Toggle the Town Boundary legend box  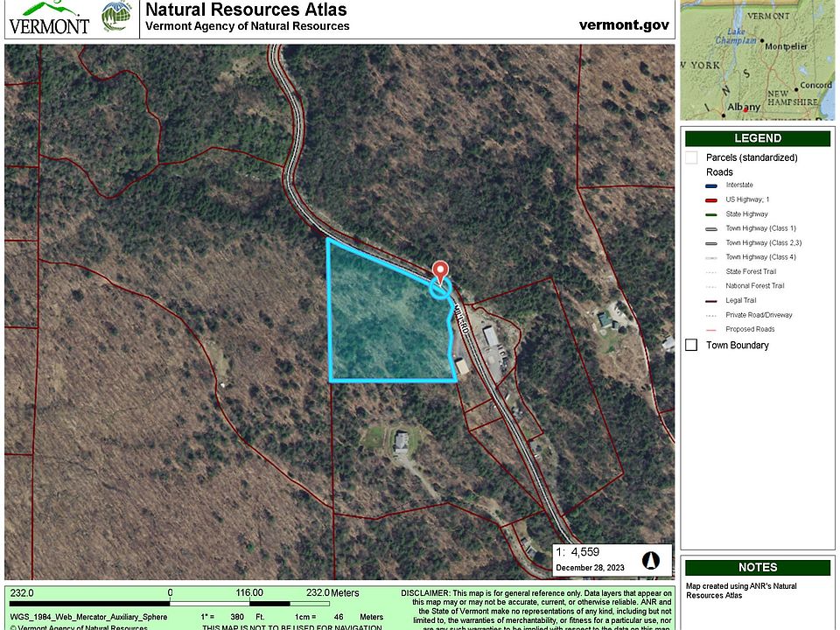tap(691, 345)
